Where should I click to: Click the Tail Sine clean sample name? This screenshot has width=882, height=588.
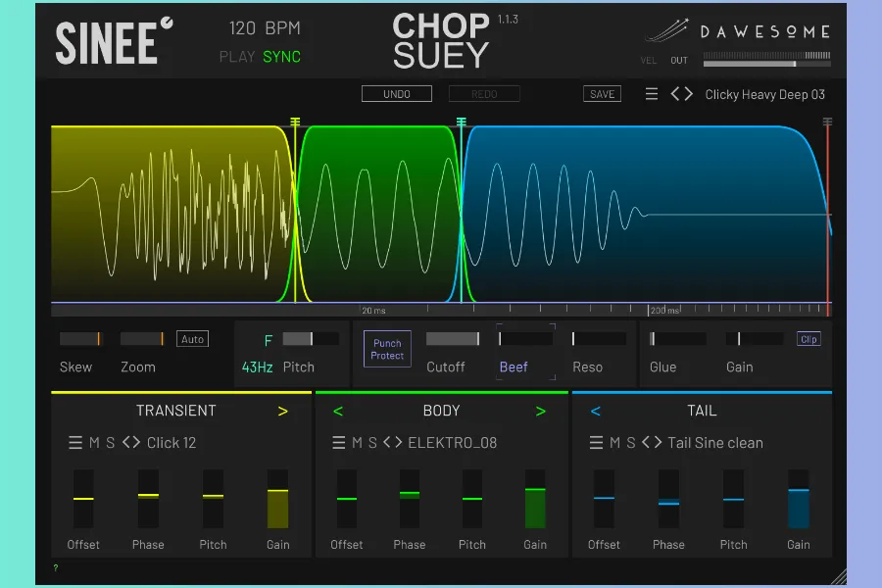click(x=715, y=443)
